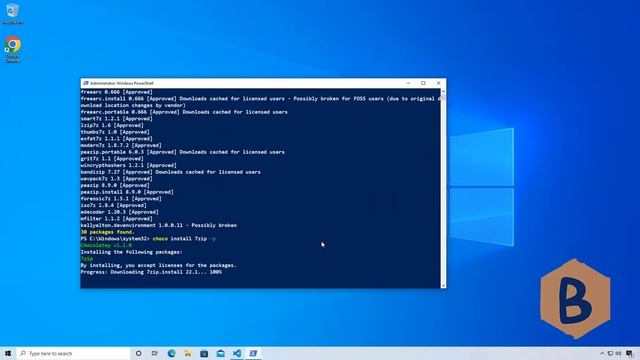The height and width of the screenshot is (360, 640).
Task: Click the 'lzip7z 1.6 [Approved]' line
Action: tap(112, 125)
